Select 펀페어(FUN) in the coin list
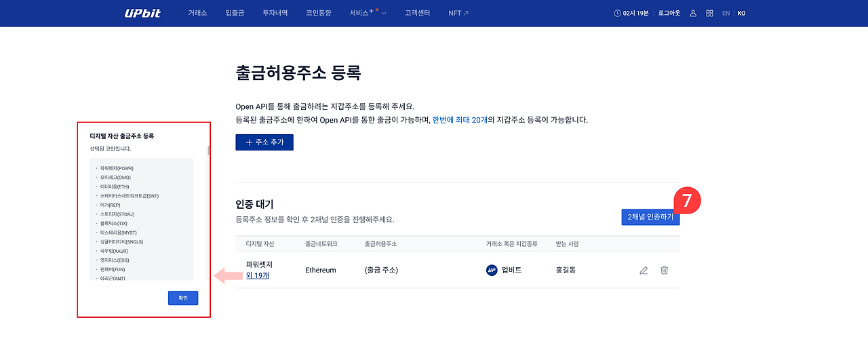The width and height of the screenshot is (868, 343). [113, 269]
